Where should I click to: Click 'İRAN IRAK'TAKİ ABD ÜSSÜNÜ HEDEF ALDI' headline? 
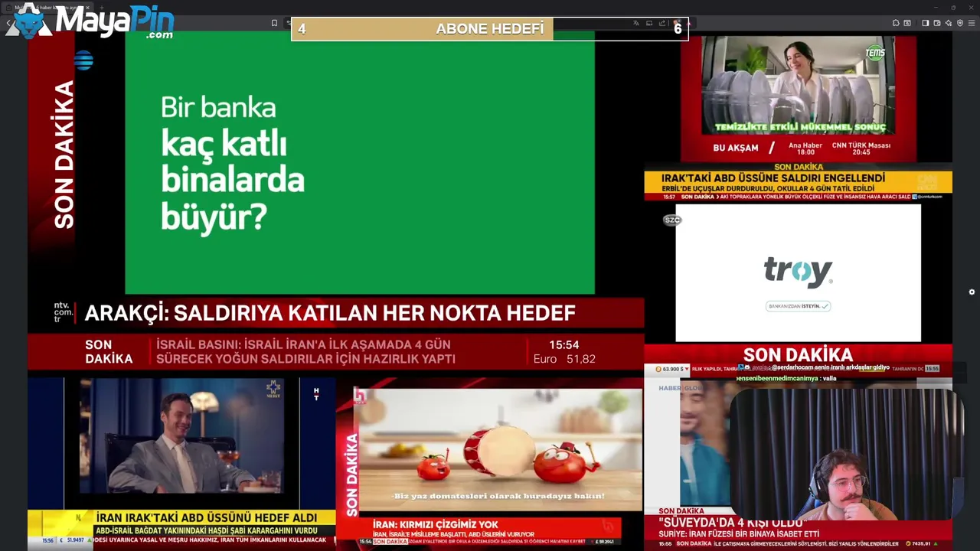coord(206,518)
